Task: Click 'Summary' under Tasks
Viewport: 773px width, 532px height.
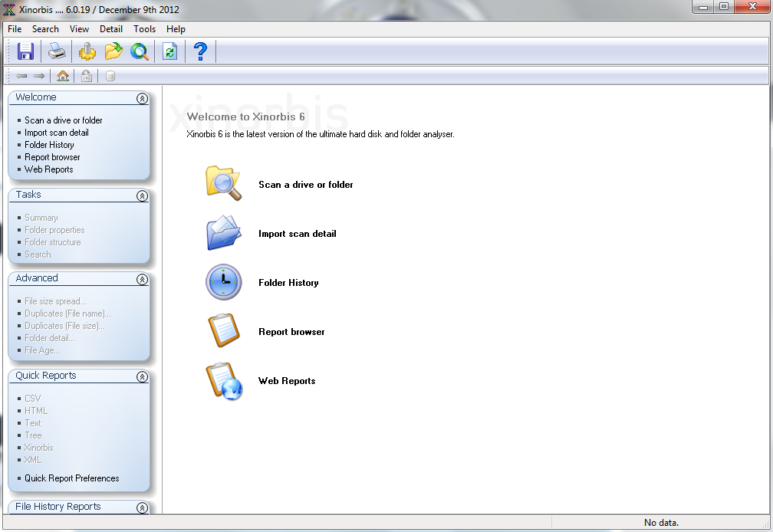Action: pyautogui.click(x=41, y=218)
